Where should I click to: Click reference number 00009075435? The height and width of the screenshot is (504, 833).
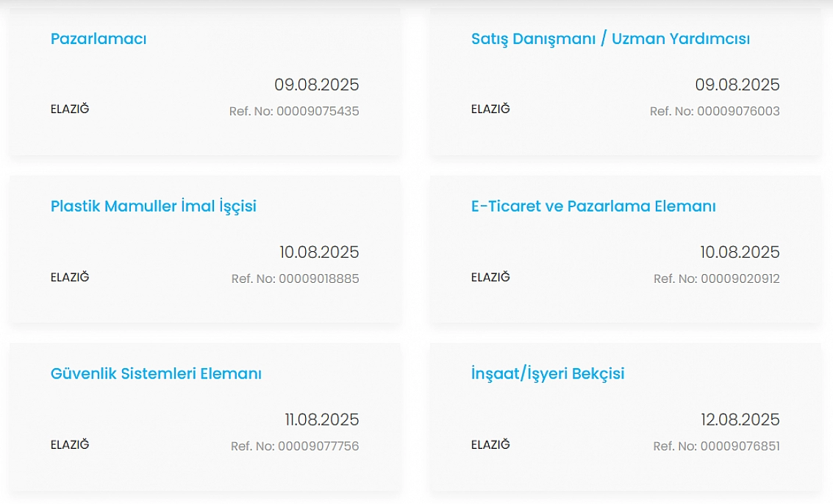pos(294,112)
